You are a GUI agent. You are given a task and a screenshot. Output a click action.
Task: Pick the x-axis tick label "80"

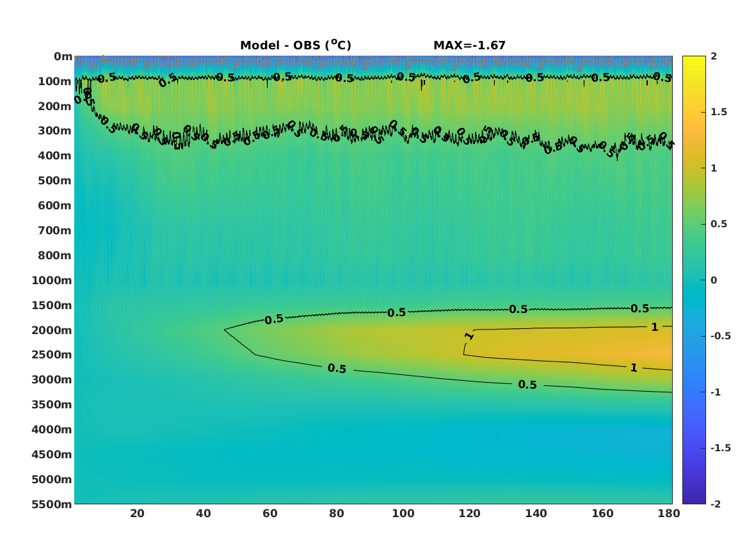[x=337, y=513]
